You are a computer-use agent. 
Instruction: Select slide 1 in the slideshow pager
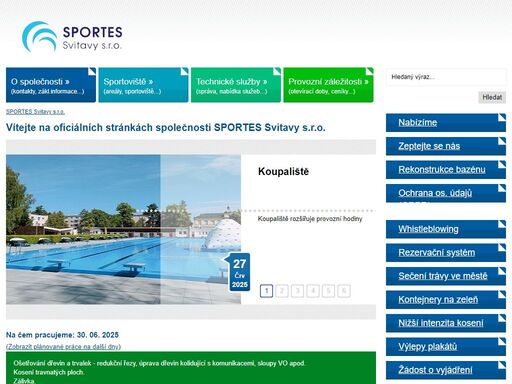pyautogui.click(x=266, y=291)
